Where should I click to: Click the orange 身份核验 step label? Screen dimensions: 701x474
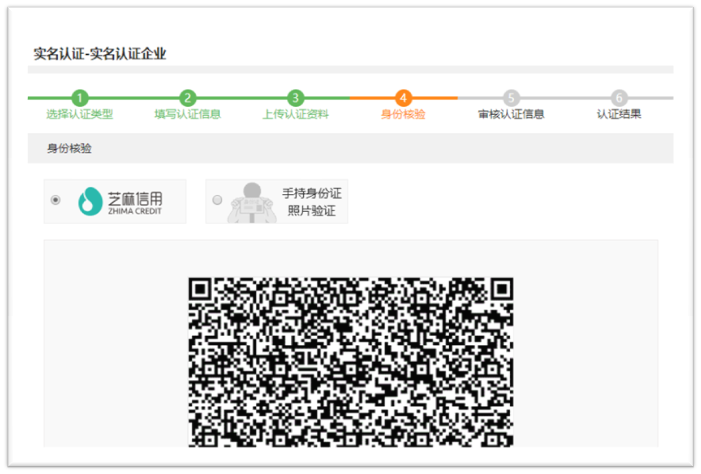pos(403,114)
